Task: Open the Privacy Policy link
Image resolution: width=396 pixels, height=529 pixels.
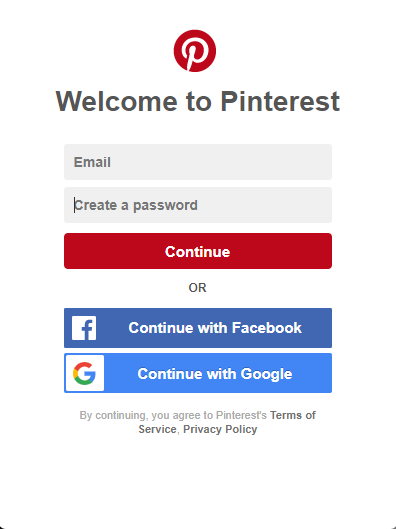Action: 220,429
